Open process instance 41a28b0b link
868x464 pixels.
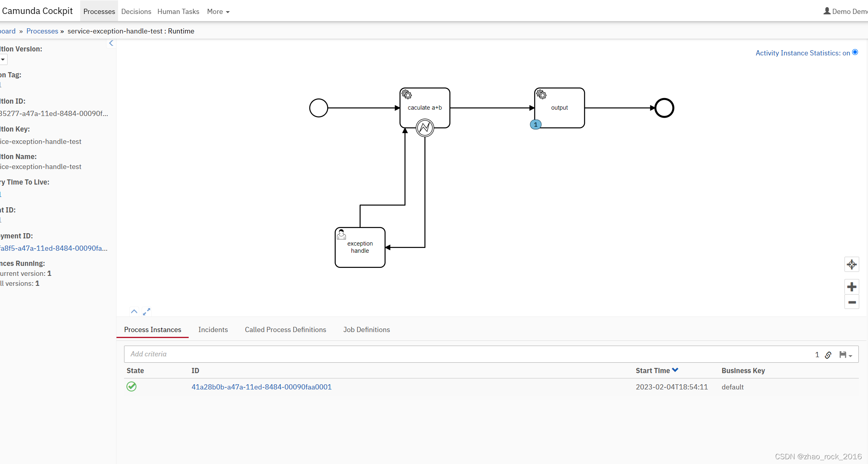[261, 387]
